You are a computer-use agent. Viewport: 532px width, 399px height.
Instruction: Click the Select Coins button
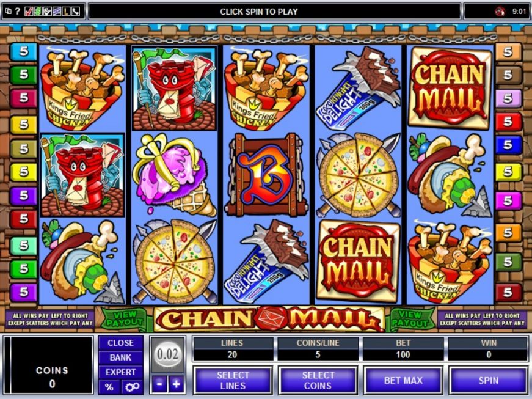point(318,380)
